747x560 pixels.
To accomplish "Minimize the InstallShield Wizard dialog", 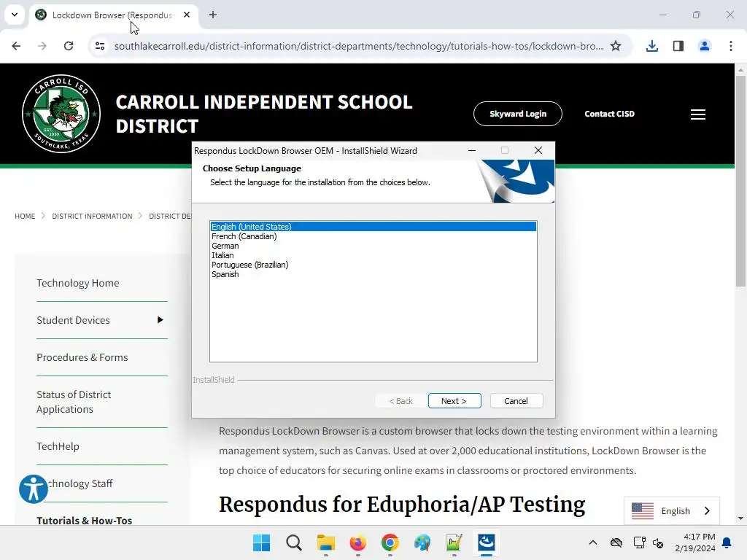I will tap(472, 150).
